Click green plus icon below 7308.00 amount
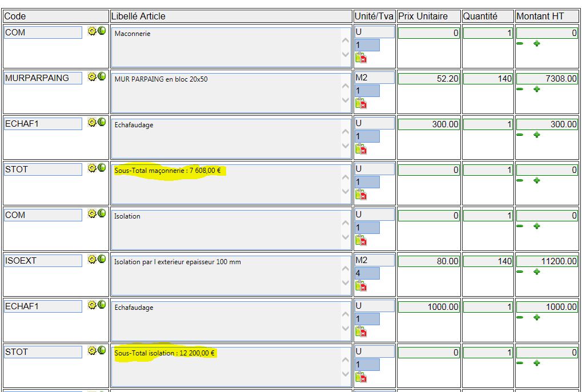Screen dimensions: 582x392 click(x=536, y=90)
